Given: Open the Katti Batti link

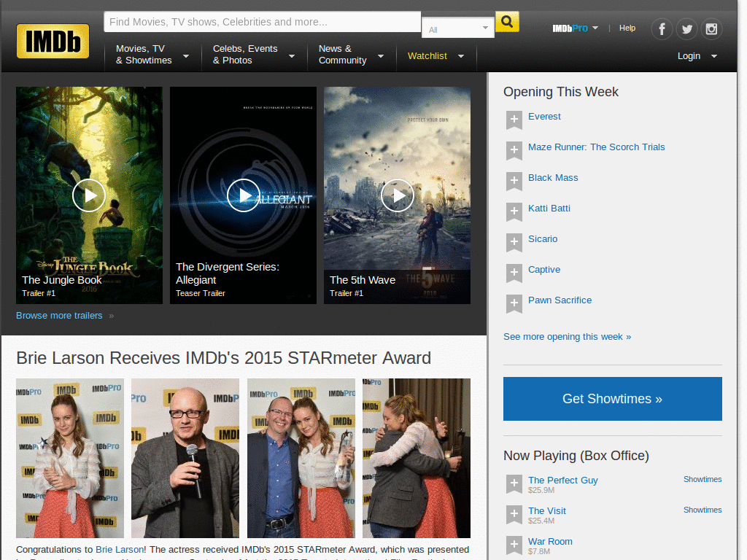Looking at the screenshot, I should click(549, 208).
